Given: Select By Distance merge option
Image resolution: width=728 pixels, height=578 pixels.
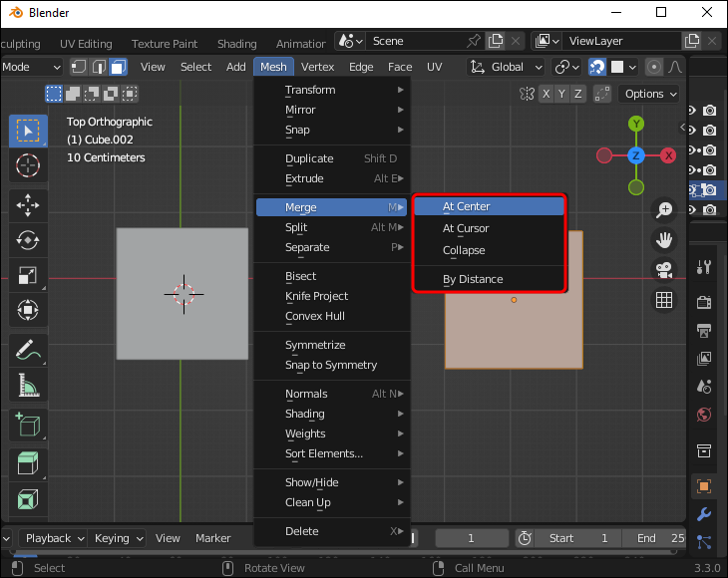Looking at the screenshot, I should (473, 279).
